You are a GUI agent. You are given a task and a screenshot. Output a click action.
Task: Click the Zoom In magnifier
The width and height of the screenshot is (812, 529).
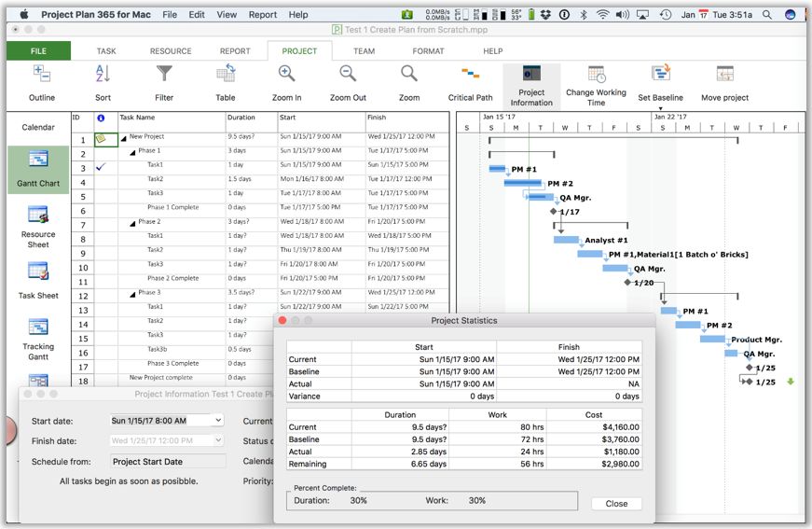(x=286, y=74)
